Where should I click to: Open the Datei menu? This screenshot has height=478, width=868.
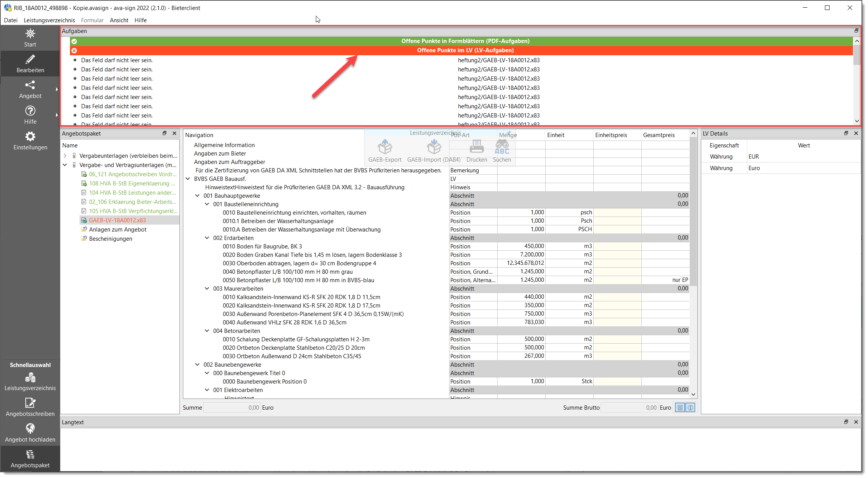[11, 20]
